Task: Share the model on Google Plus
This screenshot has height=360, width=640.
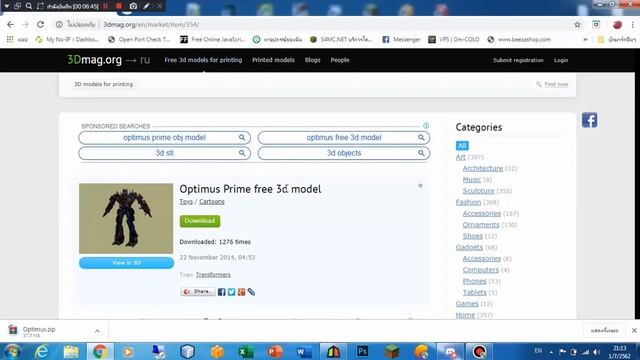Action: tap(241, 292)
